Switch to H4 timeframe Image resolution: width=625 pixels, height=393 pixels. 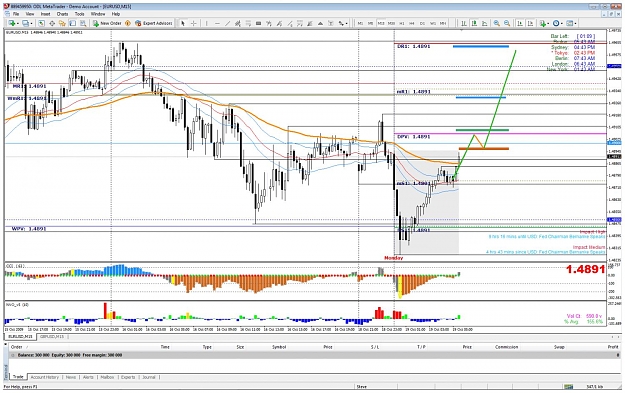(412, 24)
